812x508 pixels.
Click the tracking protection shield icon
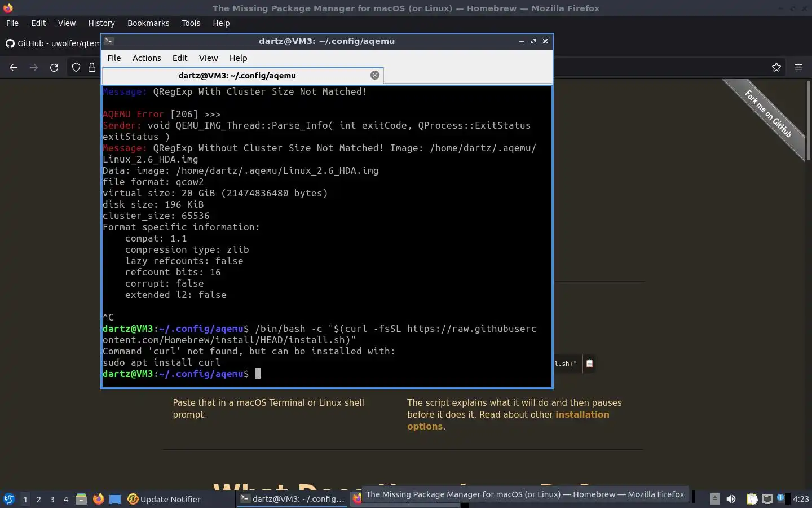pos(76,68)
